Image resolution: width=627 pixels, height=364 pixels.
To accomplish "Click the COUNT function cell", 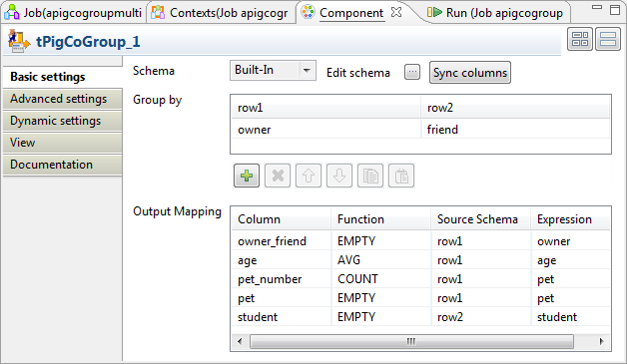I will pos(380,279).
